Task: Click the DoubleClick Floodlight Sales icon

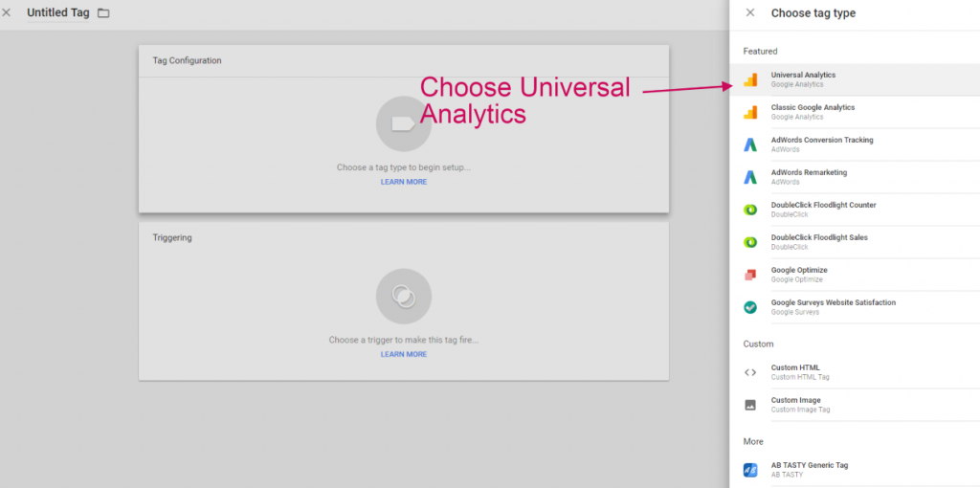Action: [750, 242]
